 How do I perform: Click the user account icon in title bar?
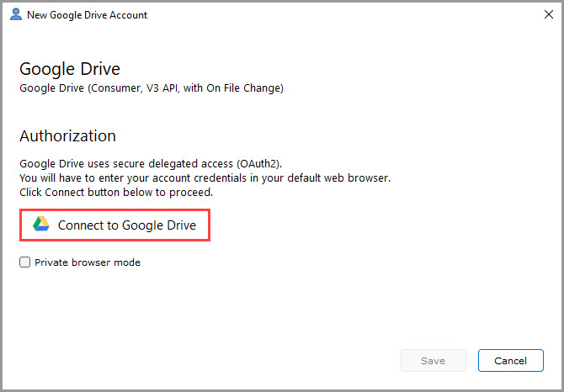point(16,14)
